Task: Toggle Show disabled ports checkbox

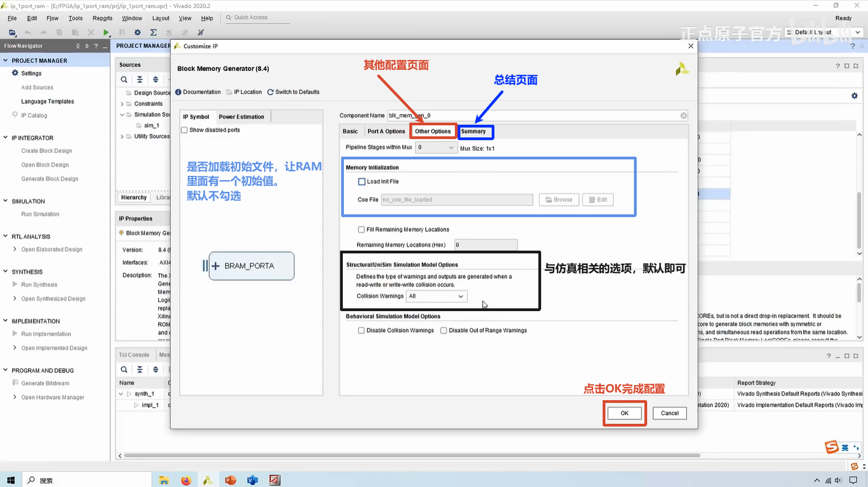Action: click(185, 130)
